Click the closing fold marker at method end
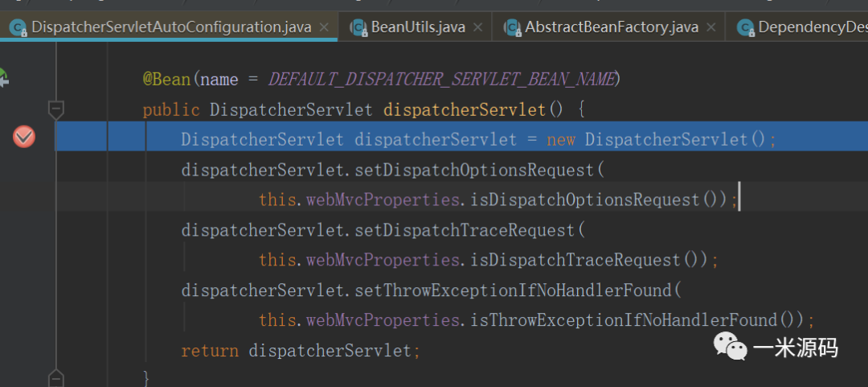Screen dimensions: 868x387 [x=56, y=377]
